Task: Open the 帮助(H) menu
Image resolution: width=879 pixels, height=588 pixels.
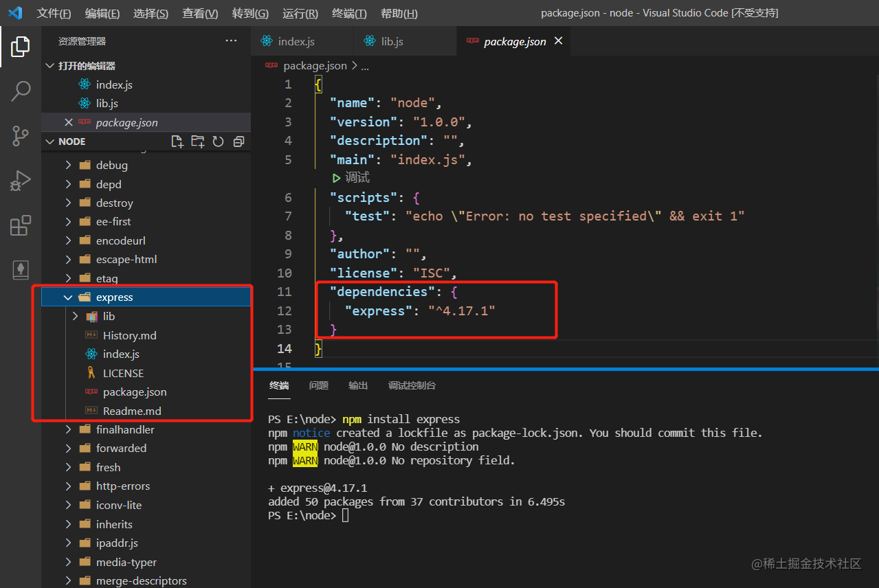Action: 399,14
